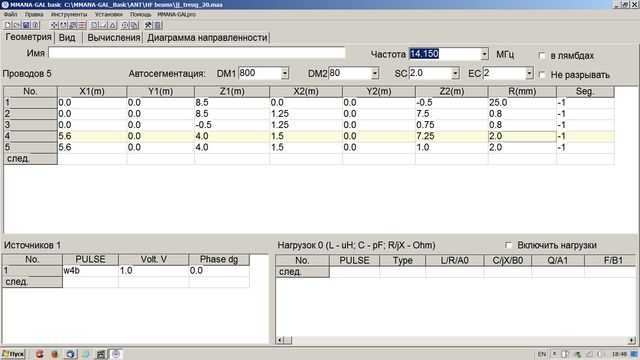Select wire row number 3 header

pyautogui.click(x=31, y=125)
